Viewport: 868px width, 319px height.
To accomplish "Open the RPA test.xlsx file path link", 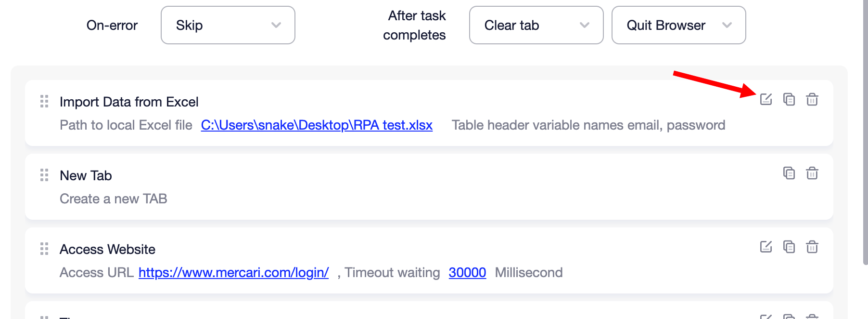I will (x=317, y=125).
